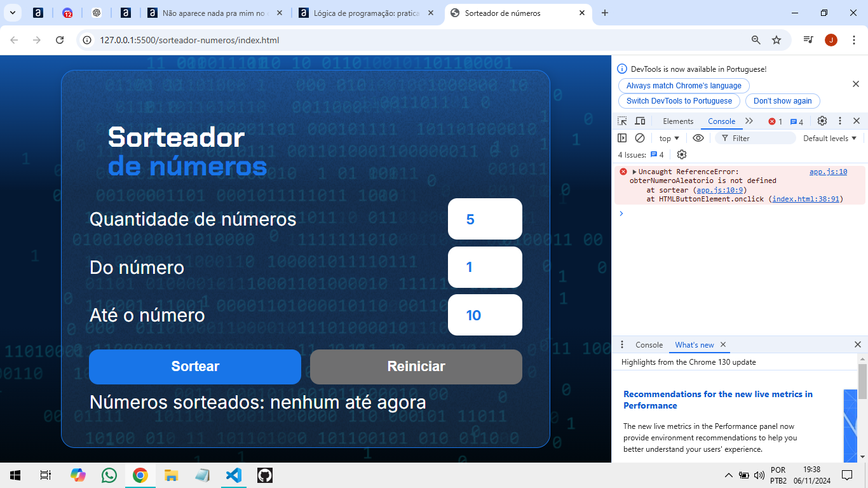Focus the console Filter field
Screen dimensions: 868x488
tap(756, 138)
